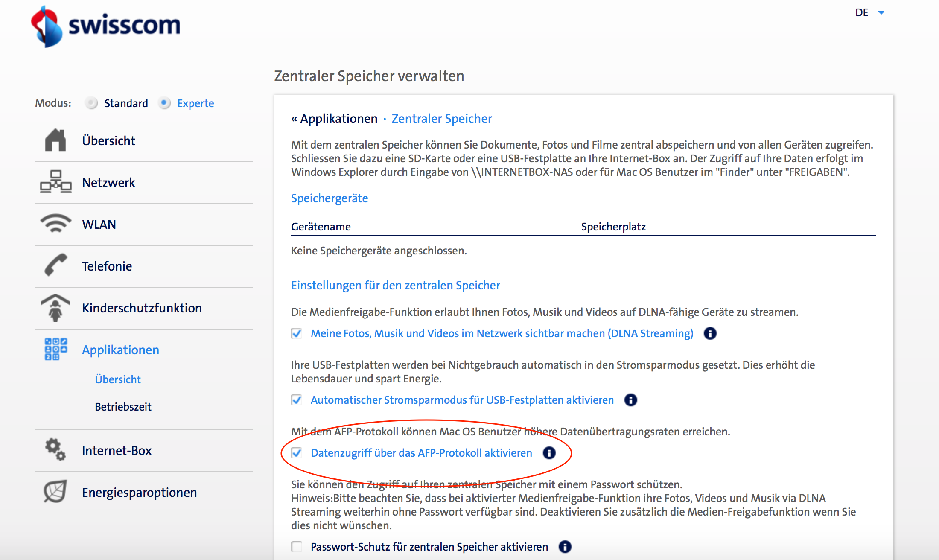939x560 pixels.
Task: Click the Swisscom logo
Action: pos(105,26)
